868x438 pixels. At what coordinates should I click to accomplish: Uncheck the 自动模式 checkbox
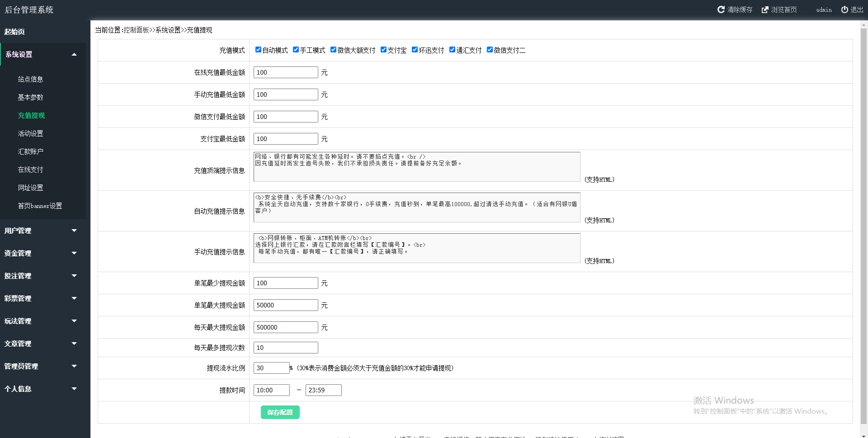tap(258, 50)
